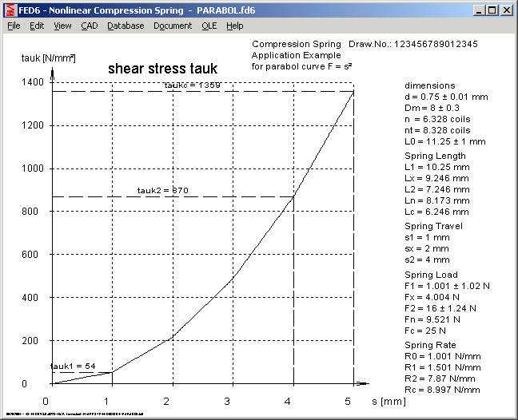Maximize the FED6 window
This screenshot has height=420, width=518.
point(491,10)
